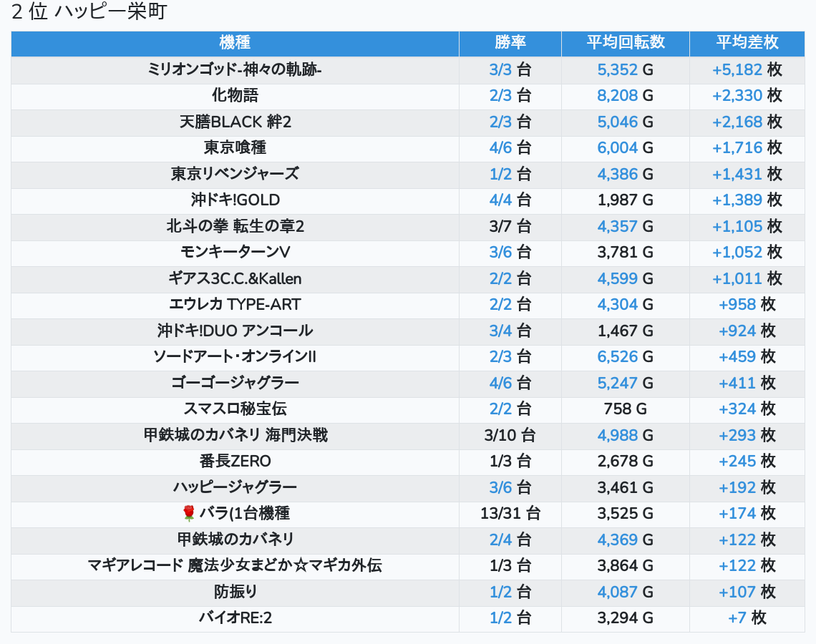816x644 pixels.
Task: Click the 2 位 ハッピー栄町 heading
Action: click(x=89, y=11)
